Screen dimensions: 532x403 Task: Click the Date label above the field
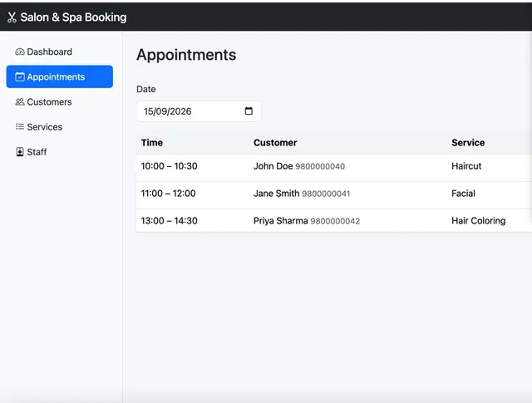(x=146, y=89)
